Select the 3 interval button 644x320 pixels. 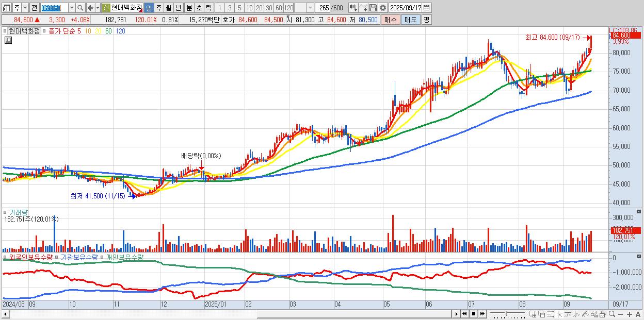(x=230, y=8)
